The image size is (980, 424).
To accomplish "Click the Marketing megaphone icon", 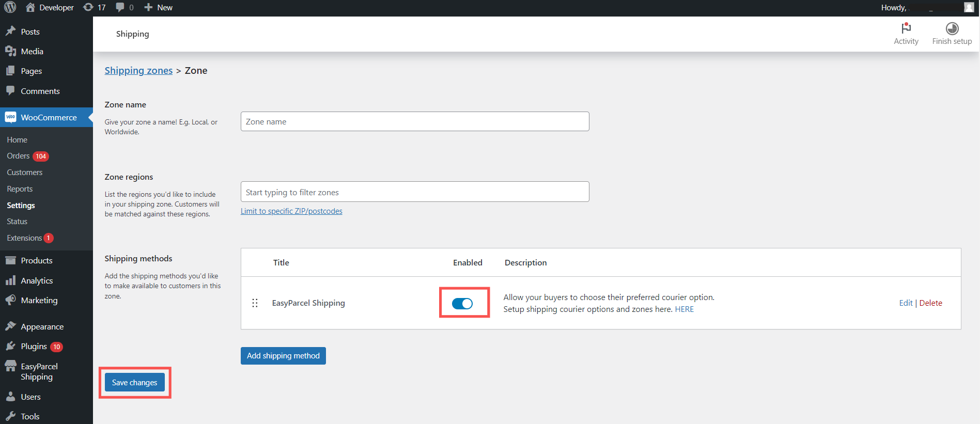I will 10,300.
